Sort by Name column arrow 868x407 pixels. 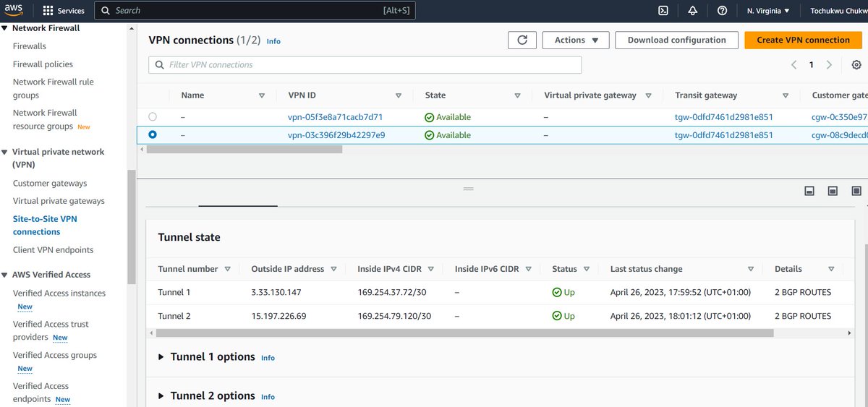262,95
